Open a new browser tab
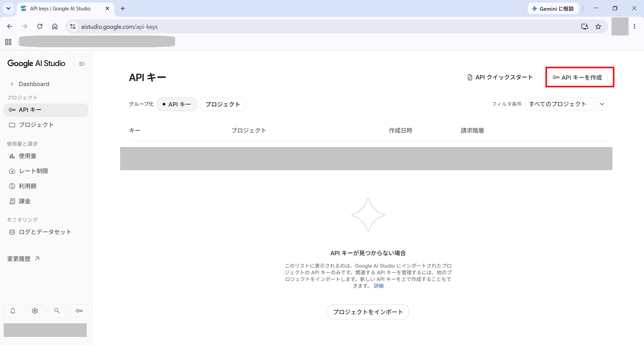 click(123, 8)
